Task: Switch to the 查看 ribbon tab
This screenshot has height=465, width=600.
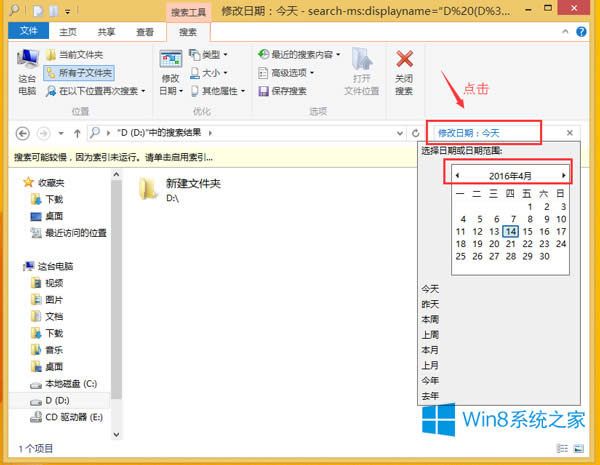Action: coord(145,32)
